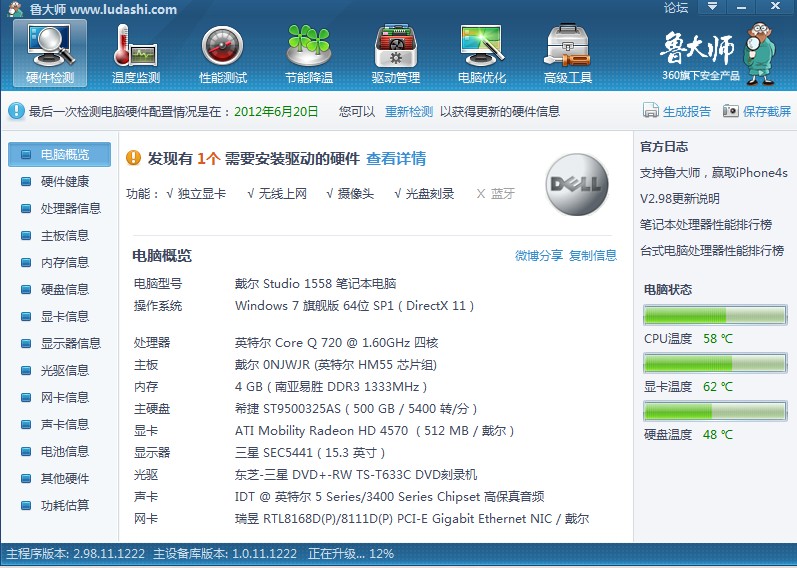
Task: Click the 独立显卡 feature indicator
Action: 196,194
